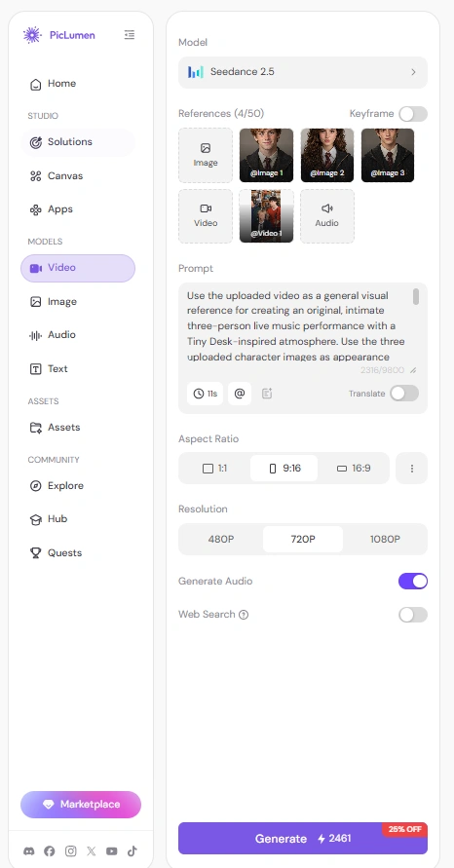
Task: Select 1:1 aspect ratio
Action: tap(214, 469)
